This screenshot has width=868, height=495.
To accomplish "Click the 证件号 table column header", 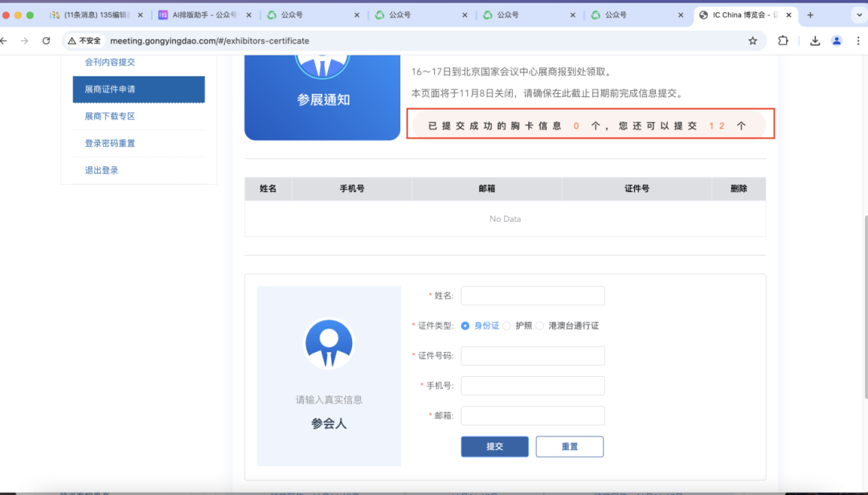I will coord(637,189).
